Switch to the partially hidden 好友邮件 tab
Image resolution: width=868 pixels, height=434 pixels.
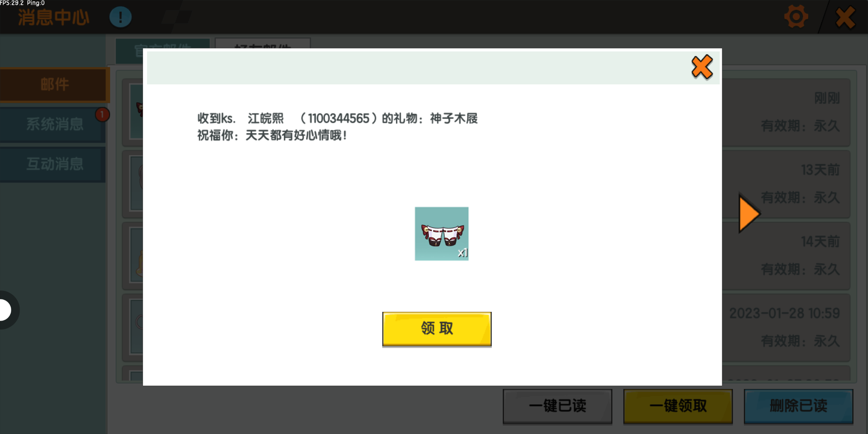click(262, 43)
